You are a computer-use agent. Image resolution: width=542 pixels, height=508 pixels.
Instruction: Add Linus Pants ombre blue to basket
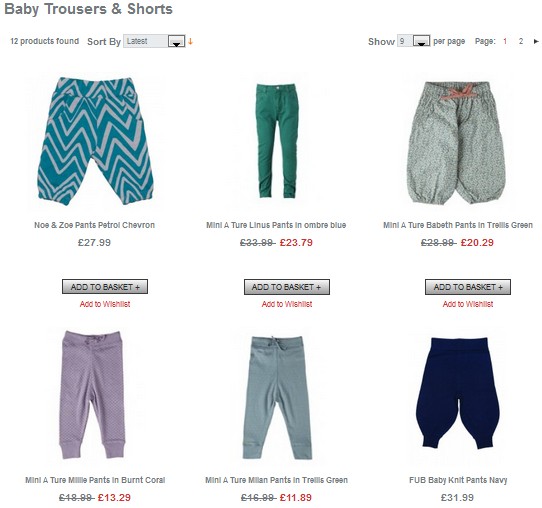[x=287, y=287]
